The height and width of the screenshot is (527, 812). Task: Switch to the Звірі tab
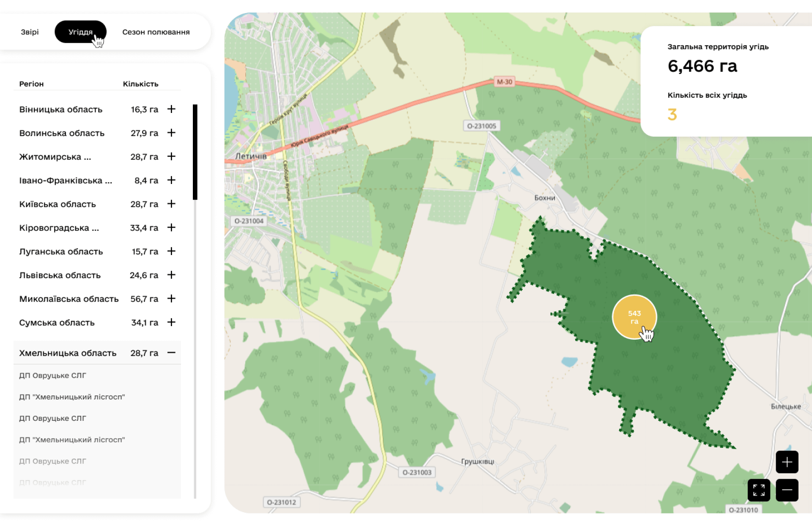[x=30, y=32]
